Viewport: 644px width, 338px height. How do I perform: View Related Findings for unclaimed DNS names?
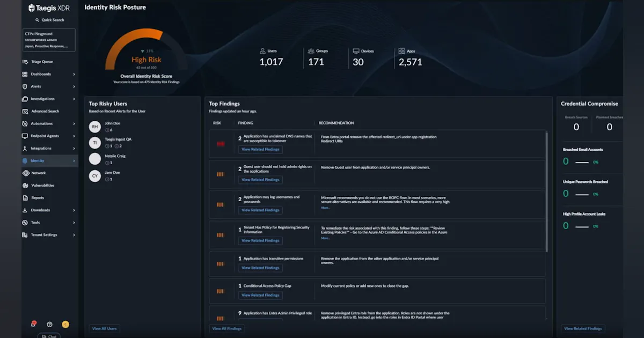click(x=260, y=149)
